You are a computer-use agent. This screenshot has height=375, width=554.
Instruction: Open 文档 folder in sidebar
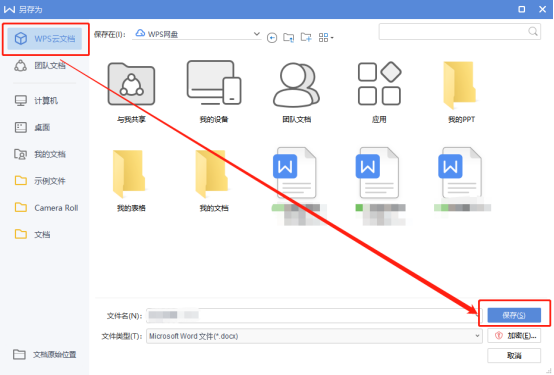(x=32, y=234)
